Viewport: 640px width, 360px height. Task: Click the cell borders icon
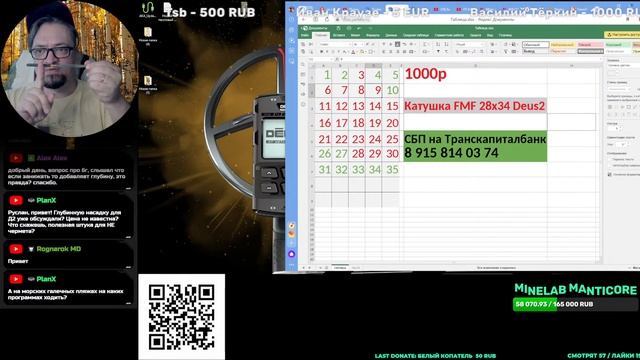tap(371, 51)
